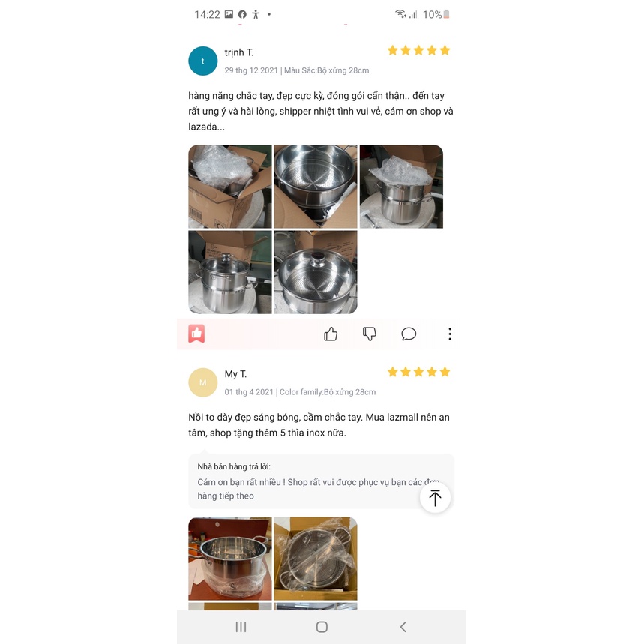The height and width of the screenshot is (644, 644).
Task: Open comments via the speech bubble icon
Action: point(409,334)
